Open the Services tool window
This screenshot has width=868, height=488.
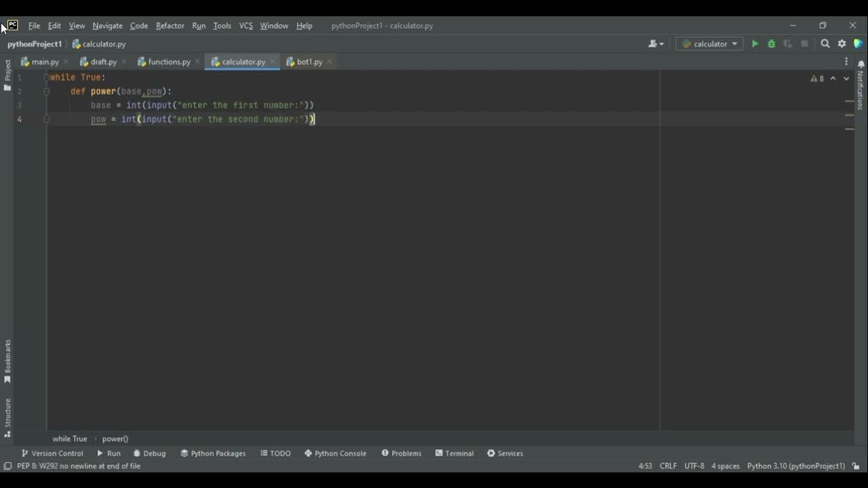pos(505,453)
